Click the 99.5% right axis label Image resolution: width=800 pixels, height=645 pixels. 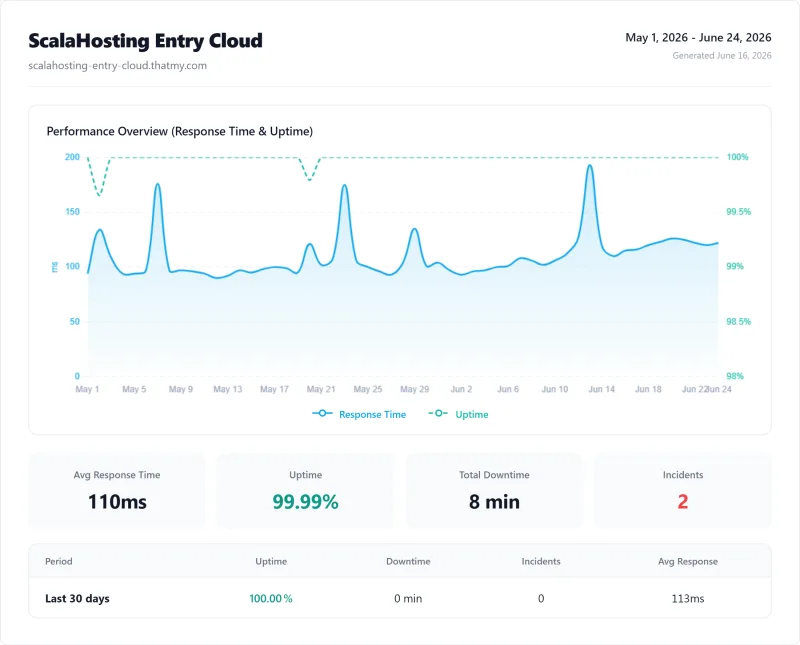[x=739, y=211]
